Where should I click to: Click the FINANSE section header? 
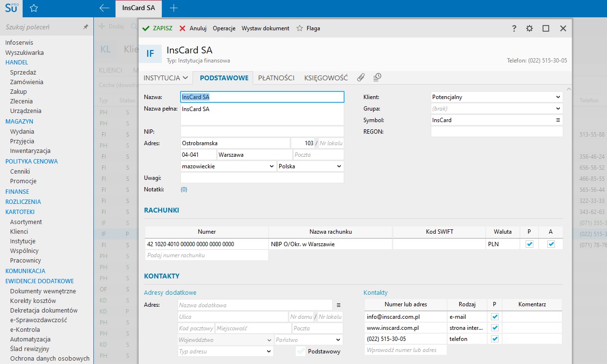(x=17, y=192)
